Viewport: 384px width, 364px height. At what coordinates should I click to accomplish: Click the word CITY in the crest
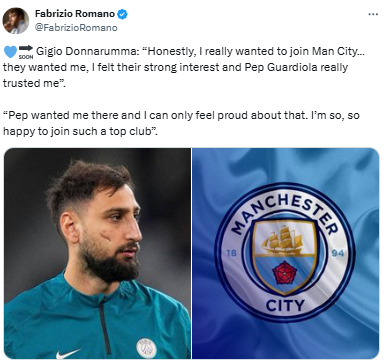(x=285, y=305)
